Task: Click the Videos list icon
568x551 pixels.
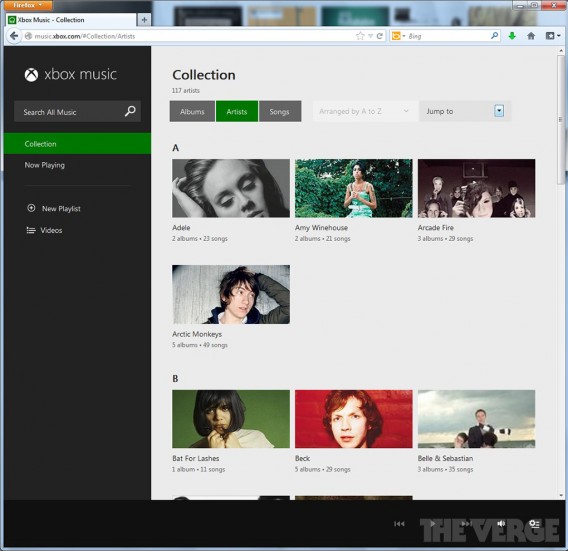Action: [31, 230]
